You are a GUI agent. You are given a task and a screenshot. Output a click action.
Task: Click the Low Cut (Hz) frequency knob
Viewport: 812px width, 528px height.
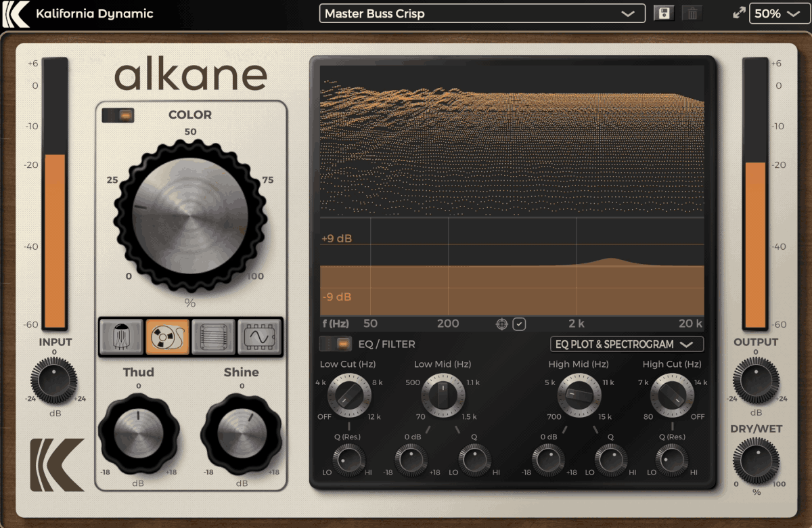(x=349, y=394)
